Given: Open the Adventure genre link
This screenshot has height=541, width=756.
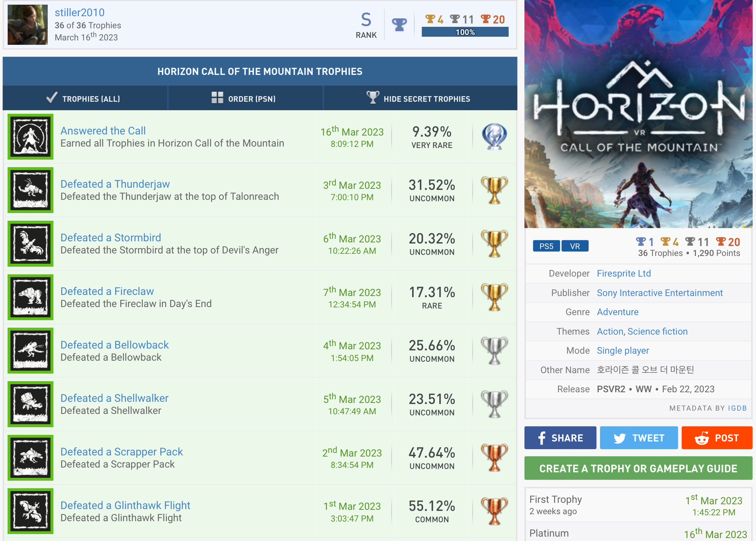Looking at the screenshot, I should click(x=618, y=312).
